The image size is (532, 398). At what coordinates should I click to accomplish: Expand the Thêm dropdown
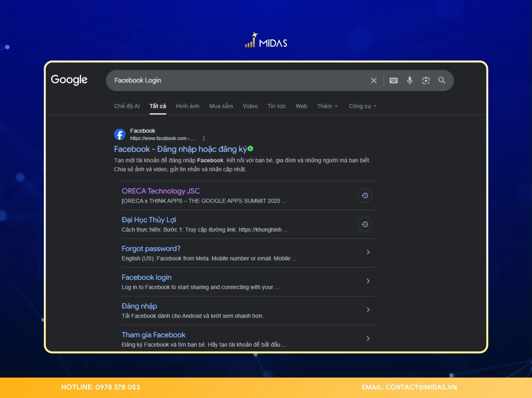(x=327, y=106)
